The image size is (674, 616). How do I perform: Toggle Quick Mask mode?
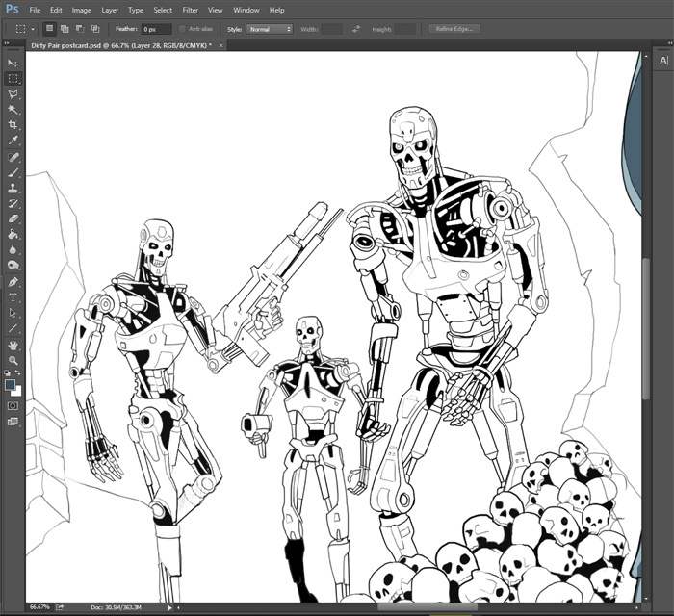13,406
